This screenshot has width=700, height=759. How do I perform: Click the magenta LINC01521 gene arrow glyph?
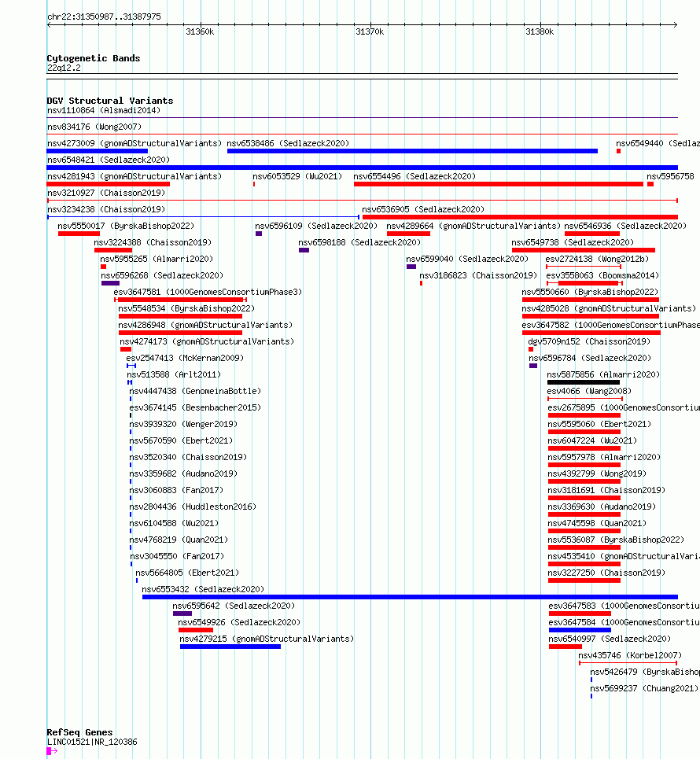tap(52, 751)
